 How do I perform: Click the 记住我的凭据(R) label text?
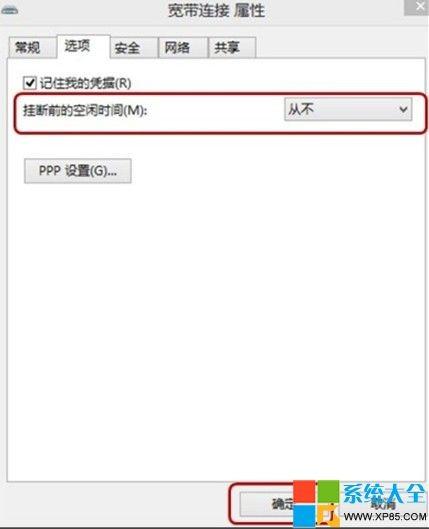coord(85,83)
